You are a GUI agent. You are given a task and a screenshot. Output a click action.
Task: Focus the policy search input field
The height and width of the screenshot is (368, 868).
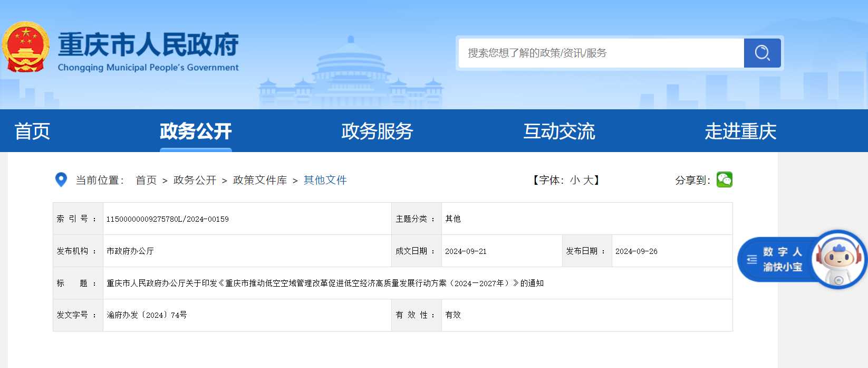(601, 53)
